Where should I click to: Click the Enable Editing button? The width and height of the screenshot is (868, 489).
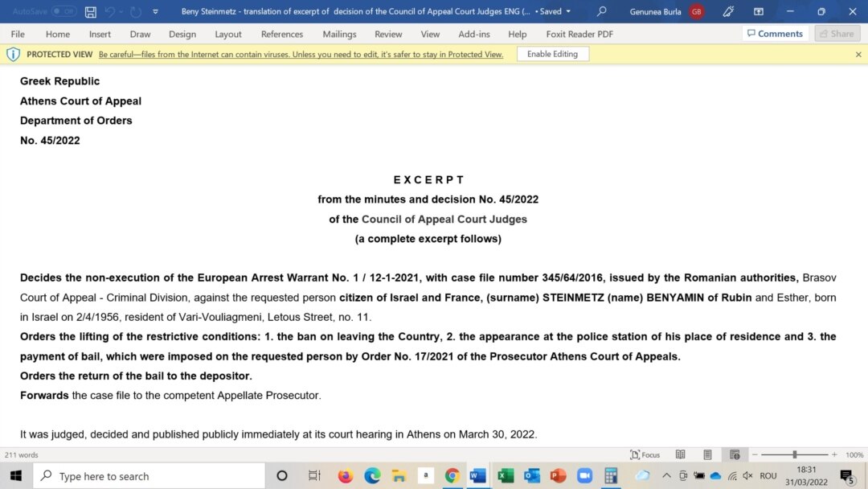click(552, 54)
